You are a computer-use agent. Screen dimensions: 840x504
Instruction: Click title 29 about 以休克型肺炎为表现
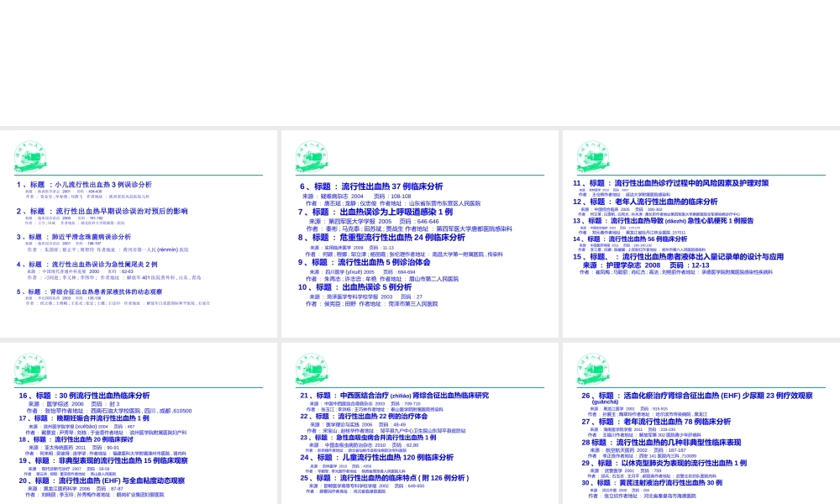tap(664, 463)
